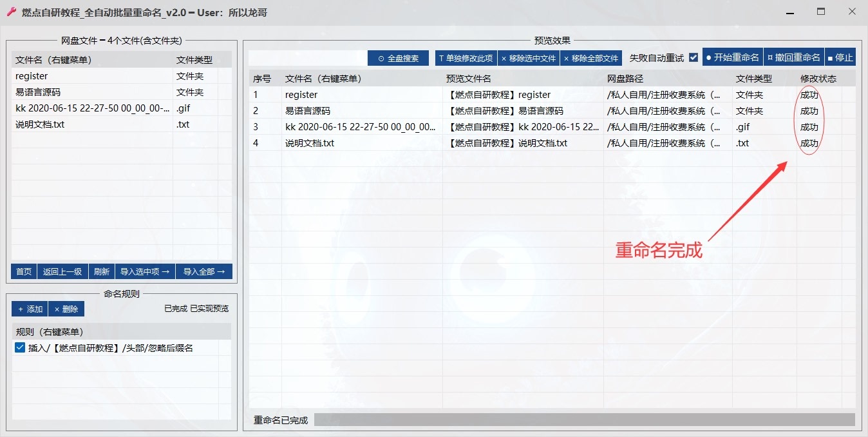The image size is (868, 437).
Task: Go to 首页 in the file panel
Action: (24, 271)
